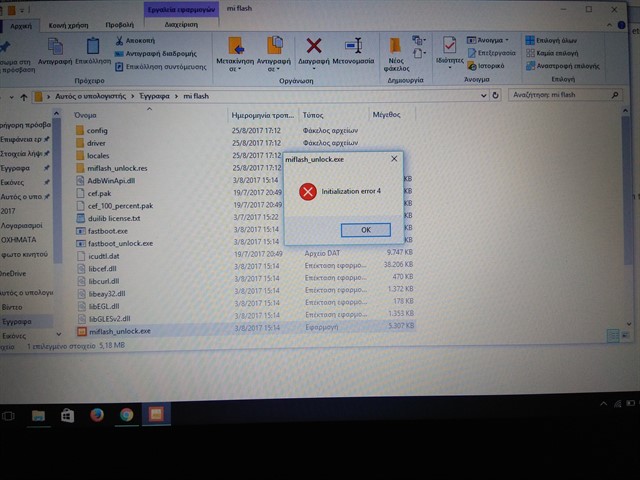Viewport: 640px width, 480px height.
Task: Click the Μετονομασία rename icon
Action: (353, 46)
